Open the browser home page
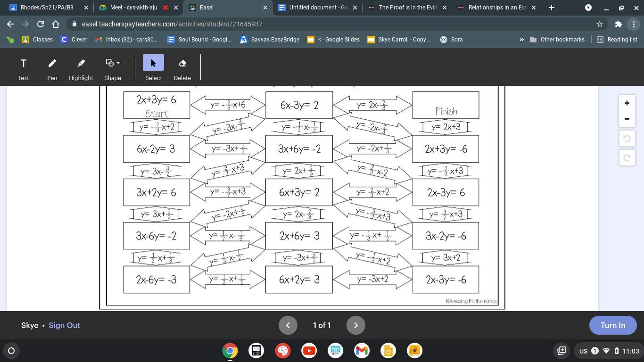Image resolution: width=644 pixels, height=362 pixels. coord(56,24)
